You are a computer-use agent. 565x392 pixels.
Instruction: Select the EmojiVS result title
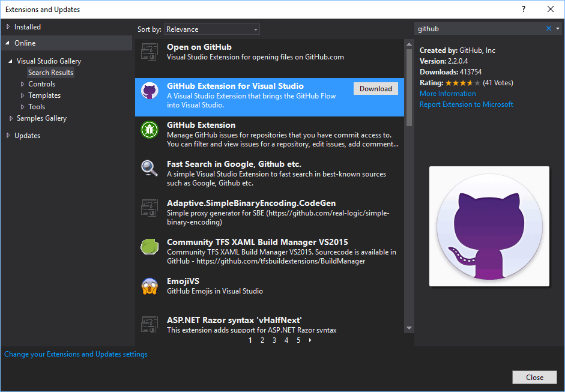tap(183, 281)
